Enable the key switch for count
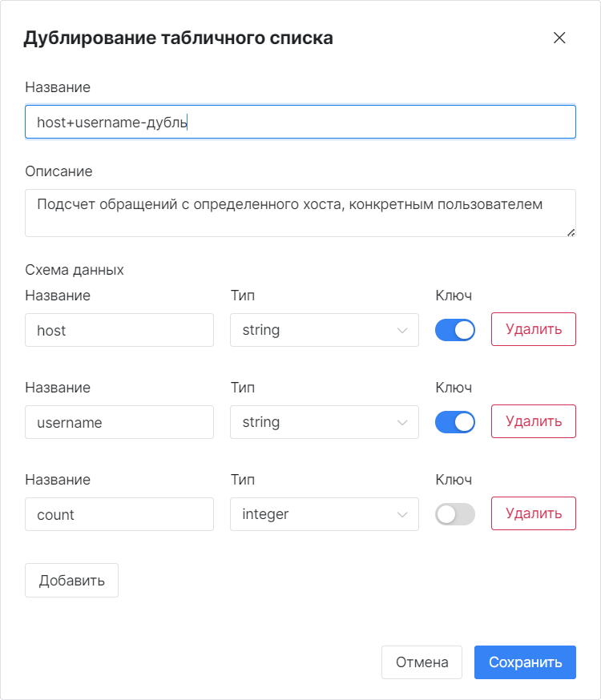This screenshot has height=700, width=601. click(455, 514)
